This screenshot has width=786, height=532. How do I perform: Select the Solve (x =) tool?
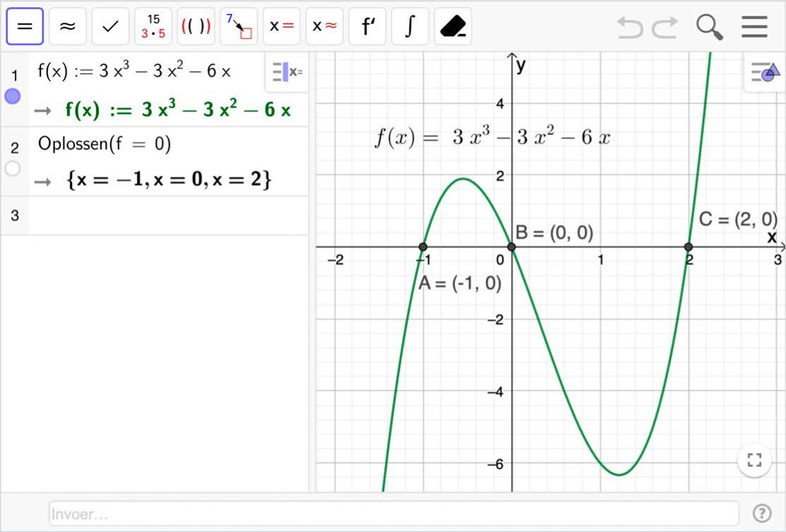pos(282,26)
